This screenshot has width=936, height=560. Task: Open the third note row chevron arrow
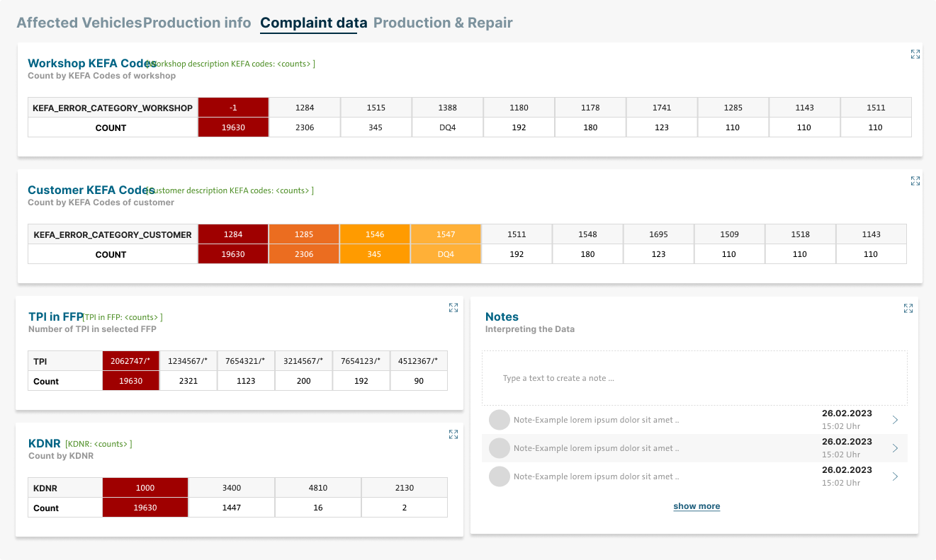[895, 476]
